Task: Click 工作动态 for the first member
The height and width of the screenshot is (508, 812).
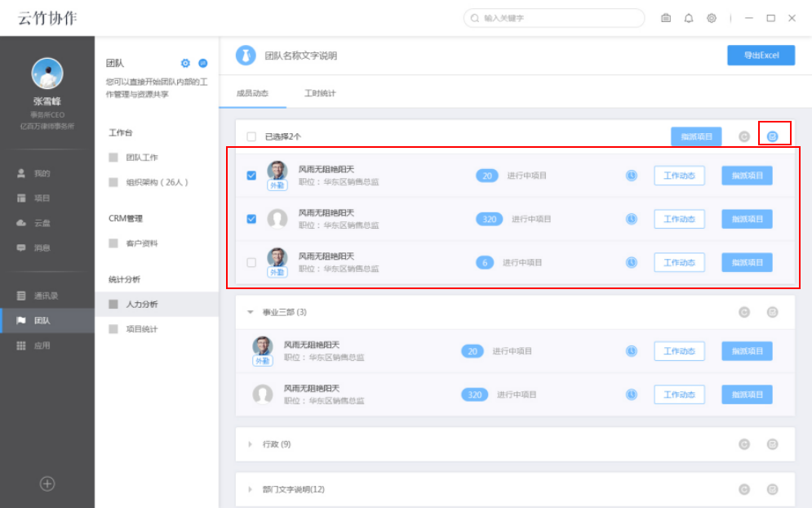Action: pos(679,175)
